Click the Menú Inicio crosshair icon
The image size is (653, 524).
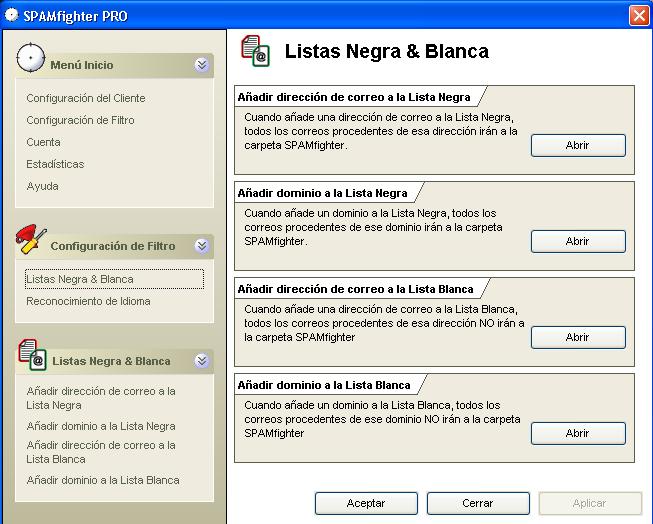[30, 57]
